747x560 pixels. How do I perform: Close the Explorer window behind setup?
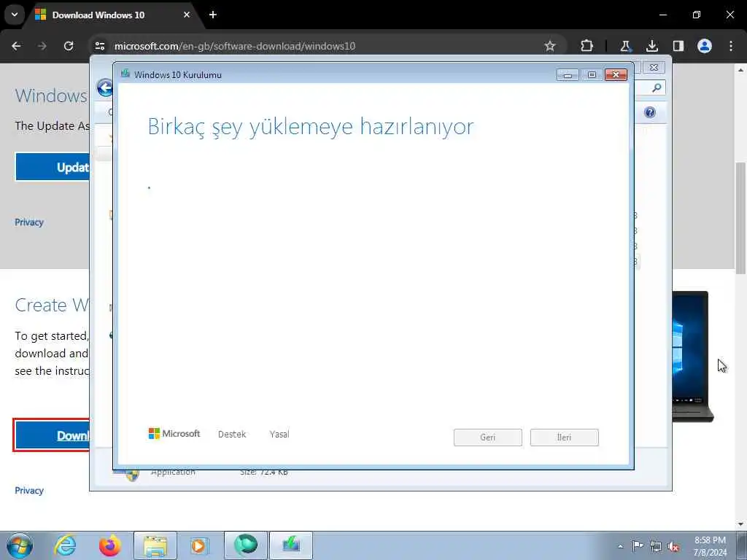654,68
